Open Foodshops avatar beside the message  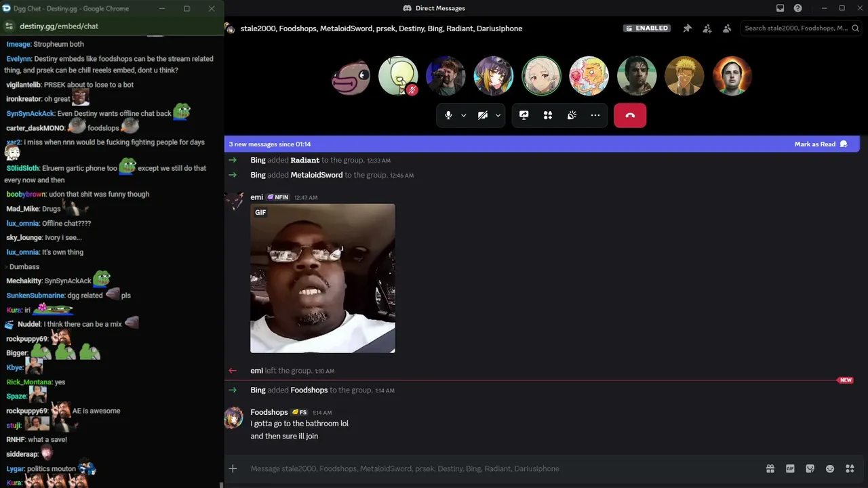234,418
